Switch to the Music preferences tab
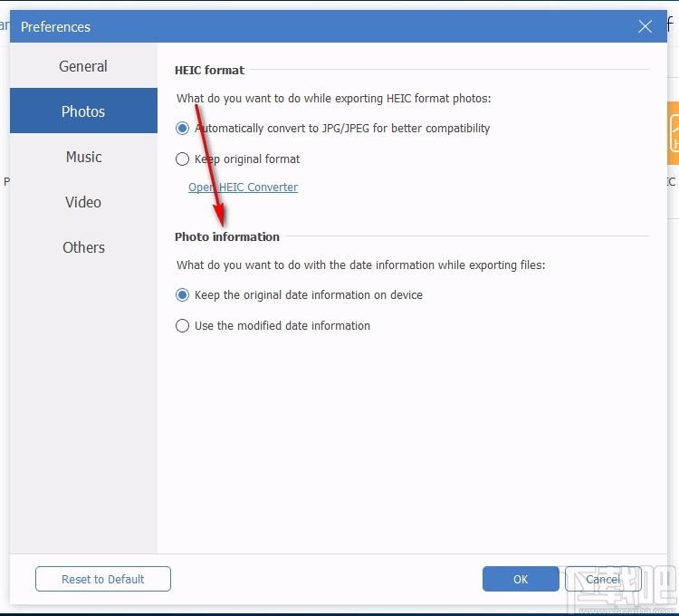The width and height of the screenshot is (679, 616). point(83,157)
